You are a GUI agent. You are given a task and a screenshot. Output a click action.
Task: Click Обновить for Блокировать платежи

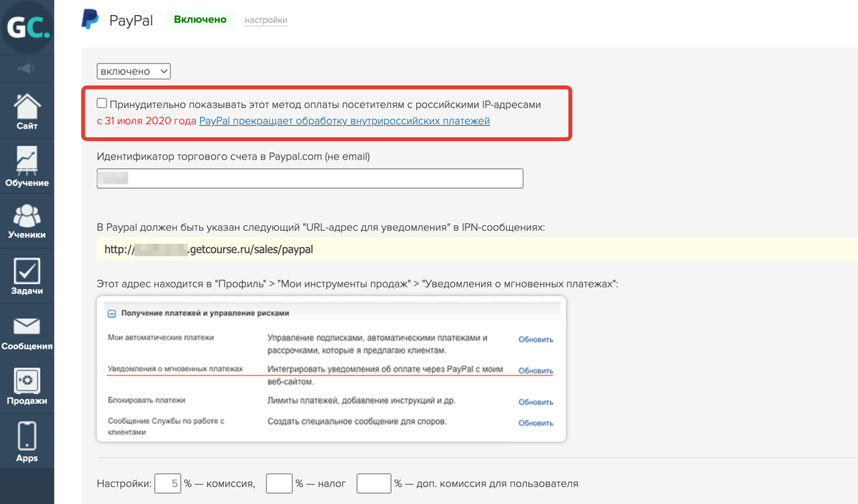[536, 402]
